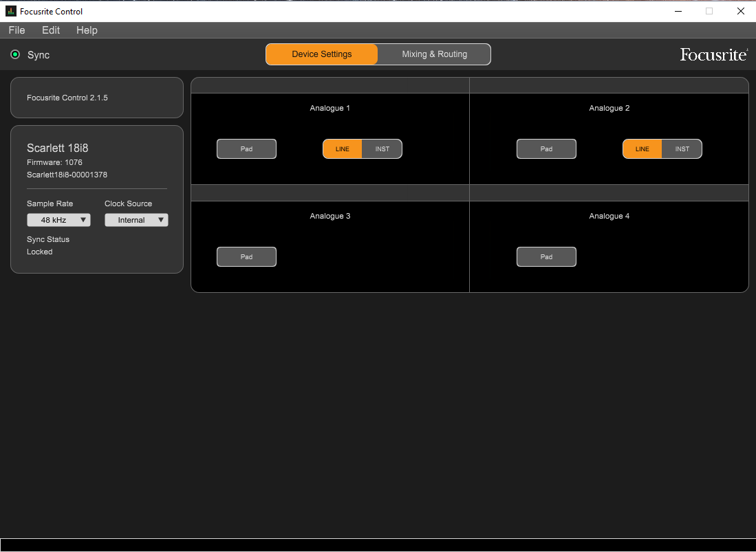Toggle the Pad on Analogue 1

point(246,149)
